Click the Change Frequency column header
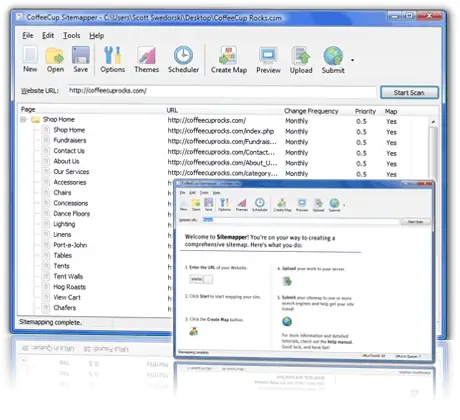Viewport: 460px width, 420px height. tap(311, 111)
